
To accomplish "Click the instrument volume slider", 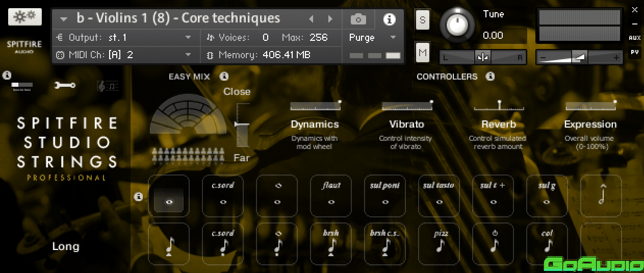I will 579,58.
